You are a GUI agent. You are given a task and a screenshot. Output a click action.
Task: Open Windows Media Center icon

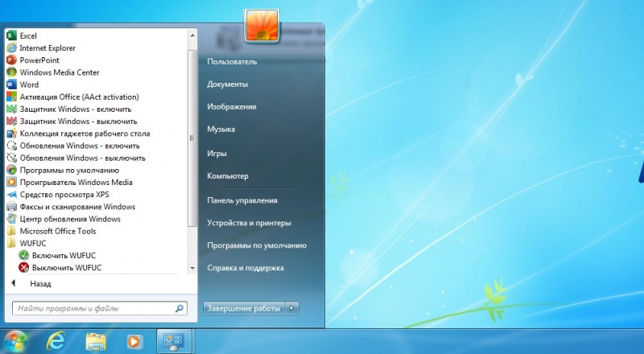point(11,72)
